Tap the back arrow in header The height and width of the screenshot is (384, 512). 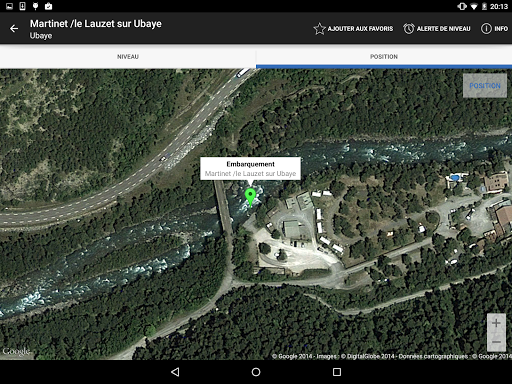pyautogui.click(x=14, y=29)
